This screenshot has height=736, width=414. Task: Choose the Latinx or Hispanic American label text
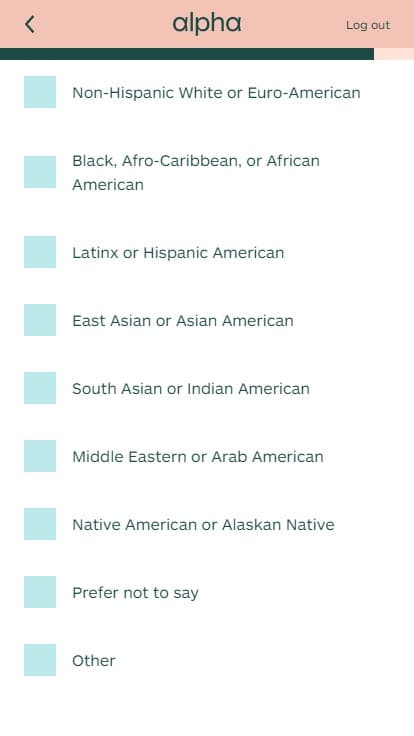coord(178,253)
